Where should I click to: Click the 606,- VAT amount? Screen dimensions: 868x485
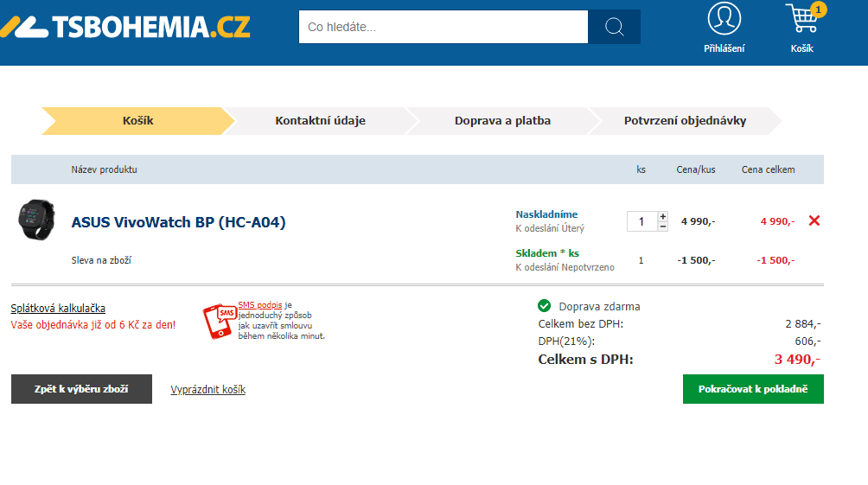pyautogui.click(x=807, y=341)
